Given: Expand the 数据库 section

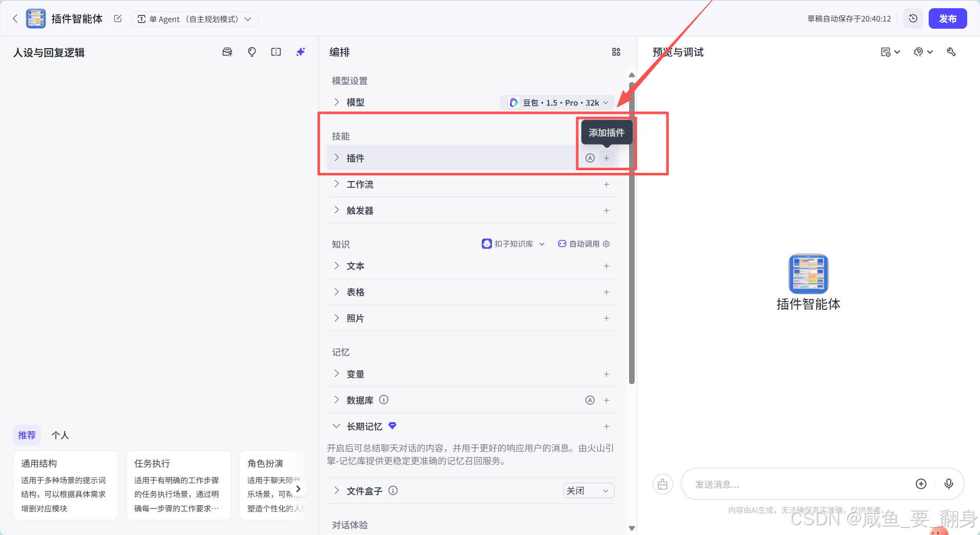Looking at the screenshot, I should pyautogui.click(x=337, y=400).
